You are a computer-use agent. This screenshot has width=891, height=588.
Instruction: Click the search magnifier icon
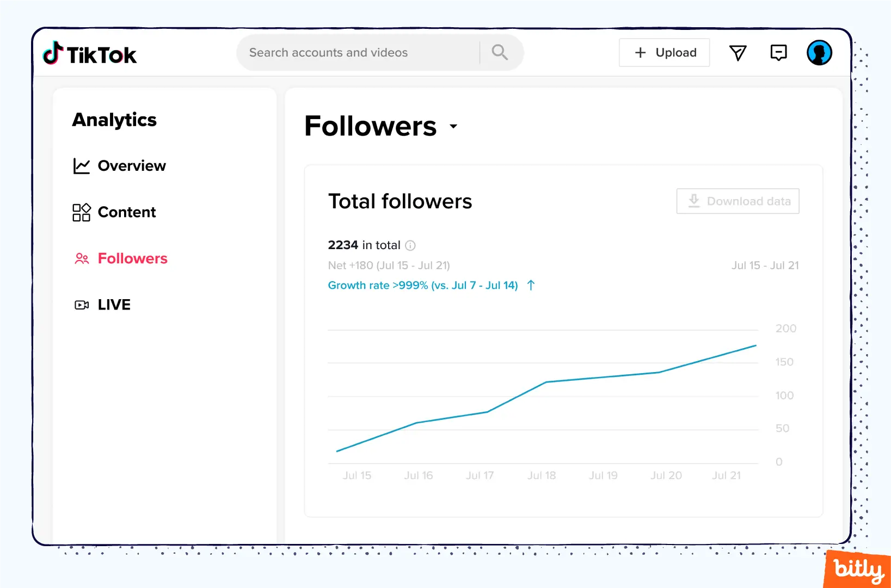click(499, 52)
